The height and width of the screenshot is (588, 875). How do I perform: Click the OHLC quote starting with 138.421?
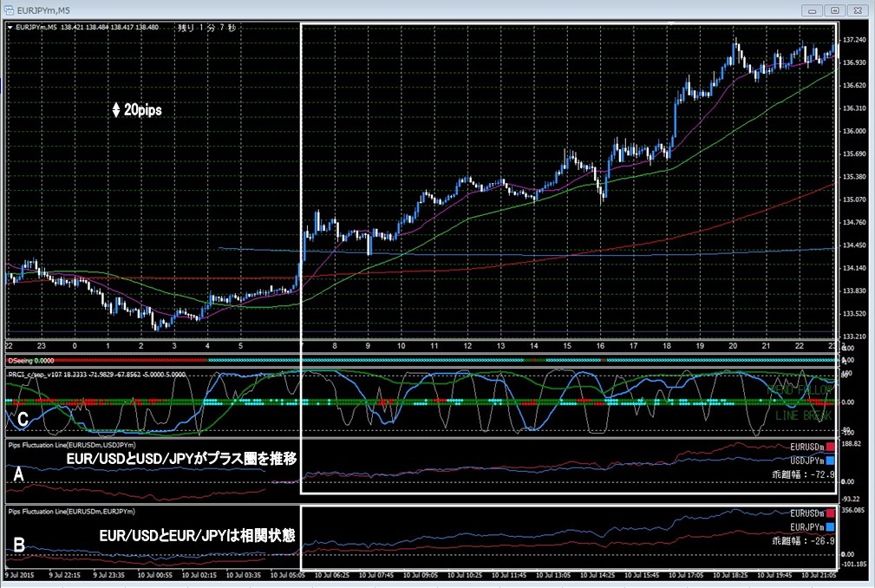coord(109,28)
